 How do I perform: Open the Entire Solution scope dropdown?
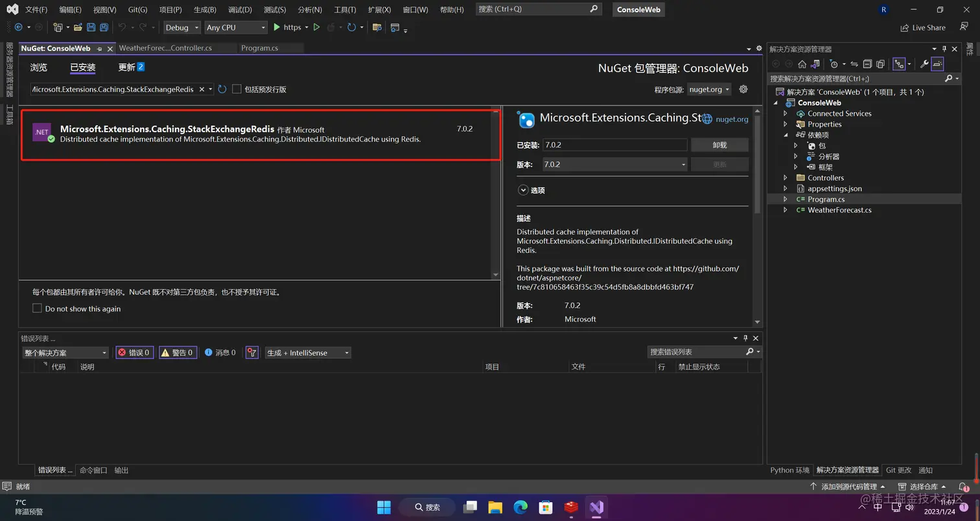pyautogui.click(x=65, y=353)
